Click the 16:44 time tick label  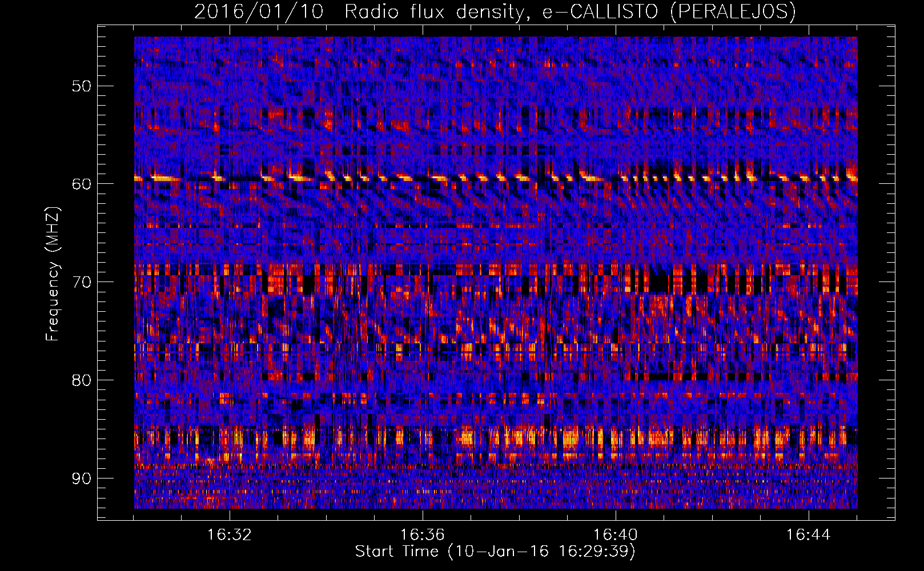tap(809, 535)
